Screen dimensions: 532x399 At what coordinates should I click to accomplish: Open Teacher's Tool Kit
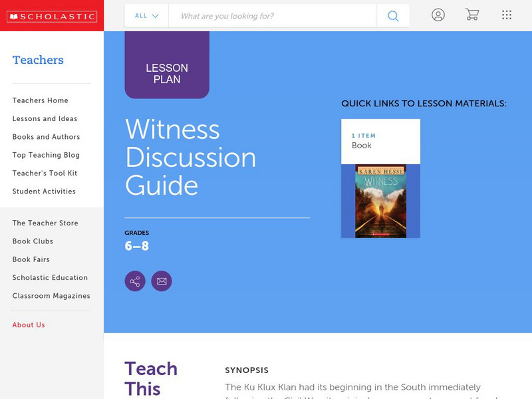pyautogui.click(x=45, y=173)
